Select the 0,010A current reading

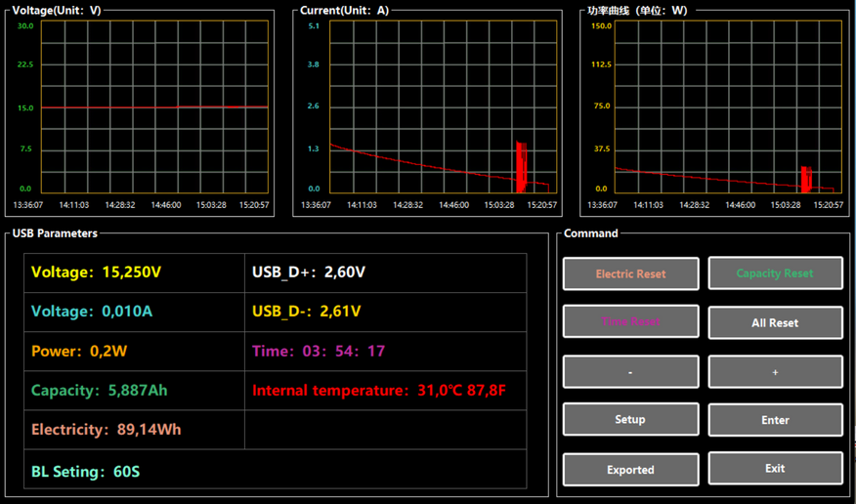(x=92, y=312)
